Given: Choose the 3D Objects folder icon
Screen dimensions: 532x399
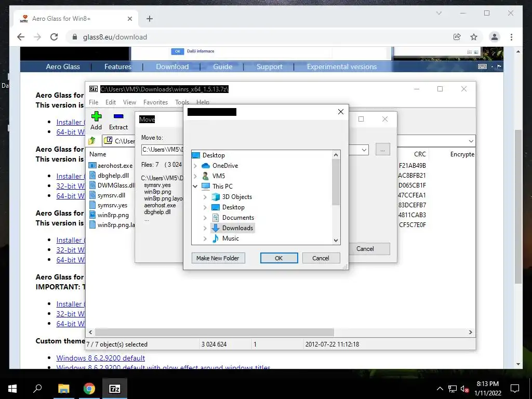Looking at the screenshot, I should coord(216,197).
